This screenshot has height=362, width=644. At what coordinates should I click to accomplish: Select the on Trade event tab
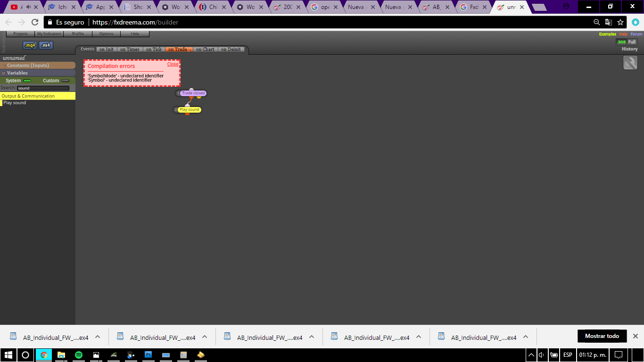[179, 49]
